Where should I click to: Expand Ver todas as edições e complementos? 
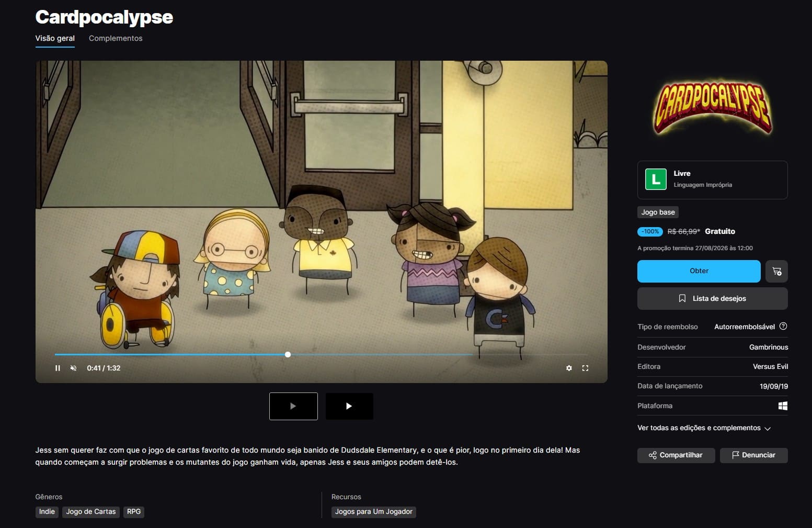(704, 428)
